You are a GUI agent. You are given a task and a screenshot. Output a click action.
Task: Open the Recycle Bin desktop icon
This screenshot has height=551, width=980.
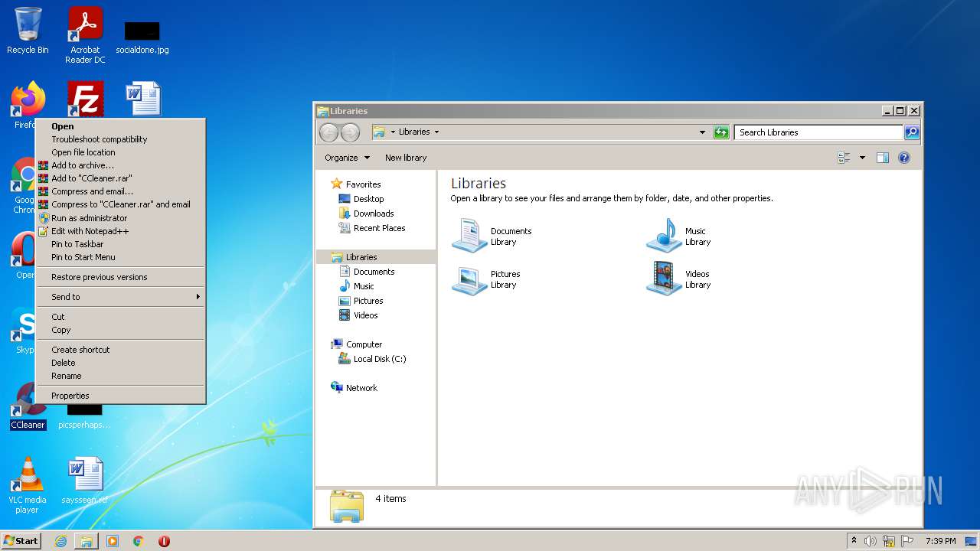[28, 31]
